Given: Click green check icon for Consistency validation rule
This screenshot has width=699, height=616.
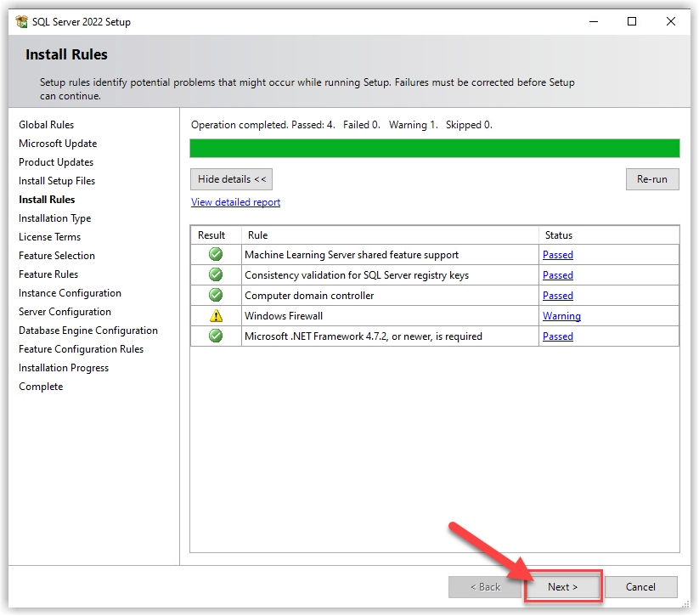Looking at the screenshot, I should [x=216, y=274].
